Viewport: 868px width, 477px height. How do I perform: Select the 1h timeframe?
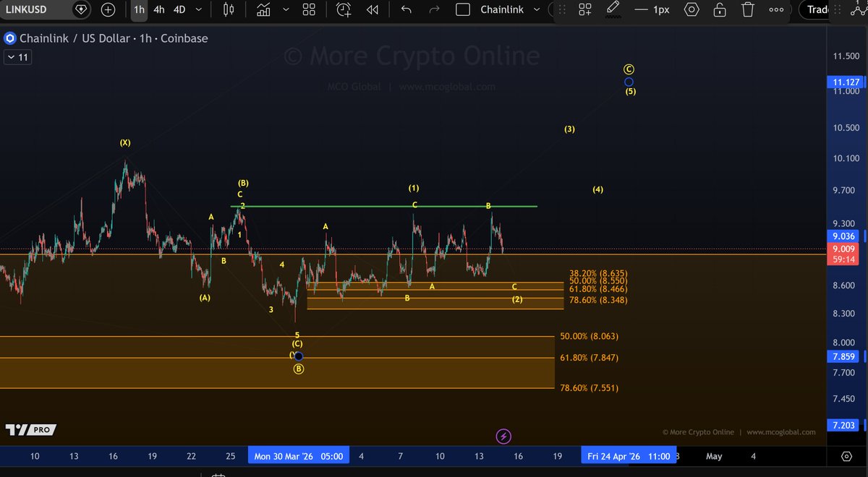pyautogui.click(x=138, y=10)
